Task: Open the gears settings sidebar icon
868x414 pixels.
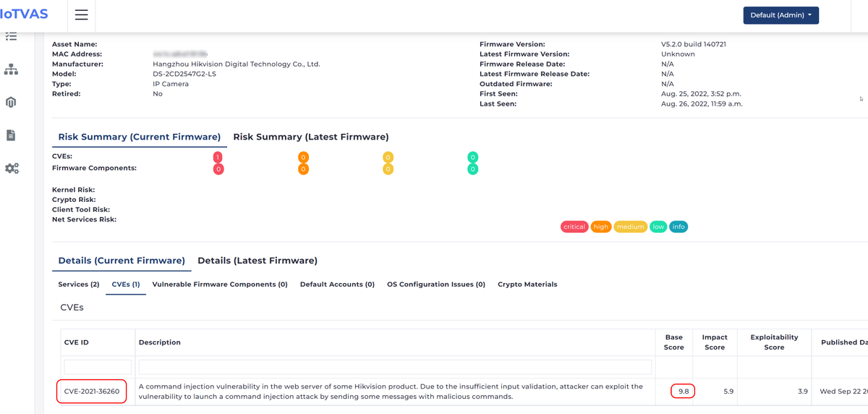Action: coord(12,168)
